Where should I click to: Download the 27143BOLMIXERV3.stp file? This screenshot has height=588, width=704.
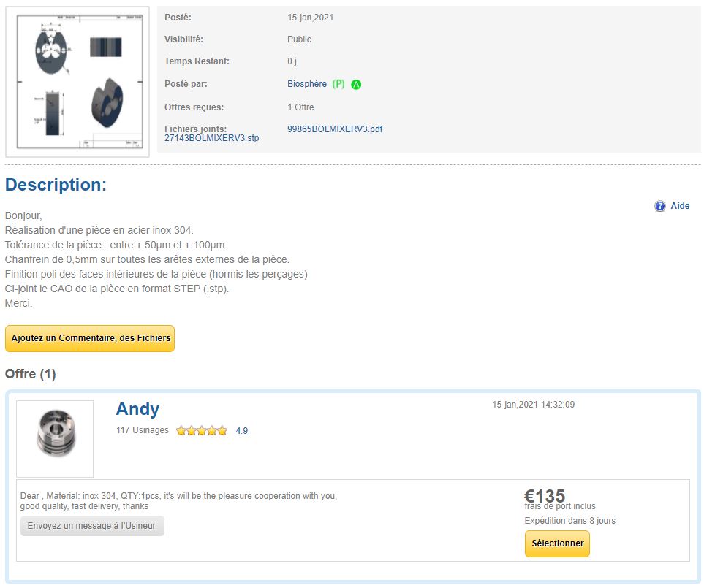pyautogui.click(x=211, y=138)
